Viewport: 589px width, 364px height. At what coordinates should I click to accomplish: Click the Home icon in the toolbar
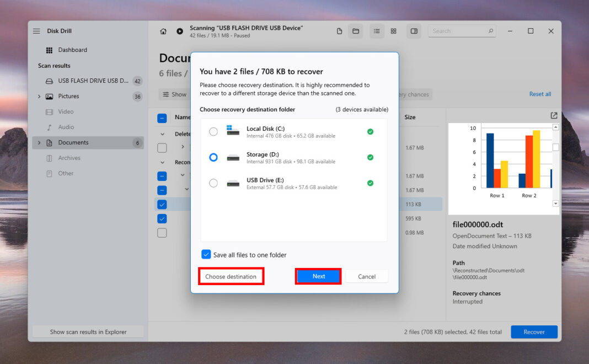click(x=163, y=31)
